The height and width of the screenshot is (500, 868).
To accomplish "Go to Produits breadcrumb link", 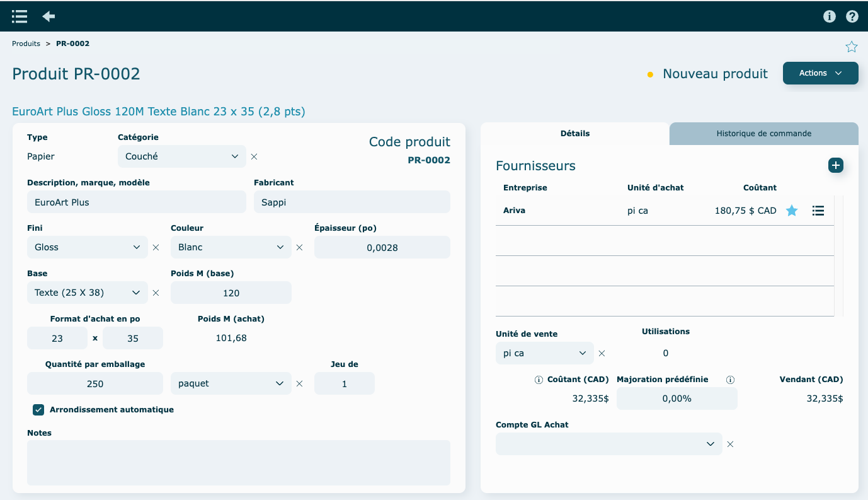I will click(x=26, y=44).
